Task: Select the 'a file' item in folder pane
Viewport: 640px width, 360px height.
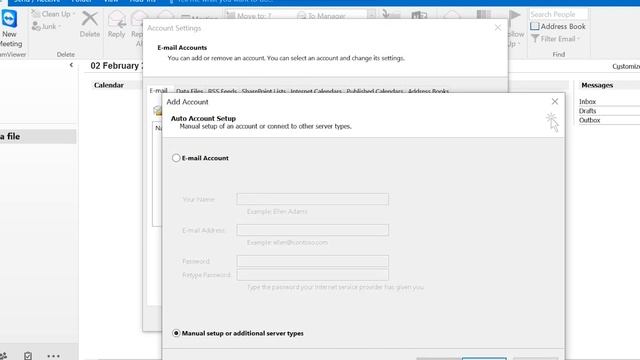Action: pos(38,137)
